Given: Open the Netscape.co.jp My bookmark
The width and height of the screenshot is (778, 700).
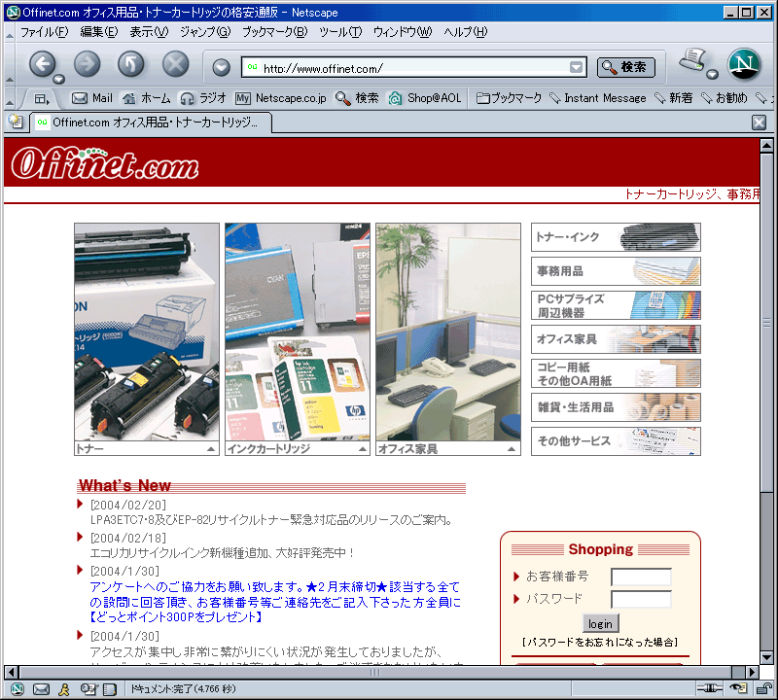Looking at the screenshot, I should (281, 98).
